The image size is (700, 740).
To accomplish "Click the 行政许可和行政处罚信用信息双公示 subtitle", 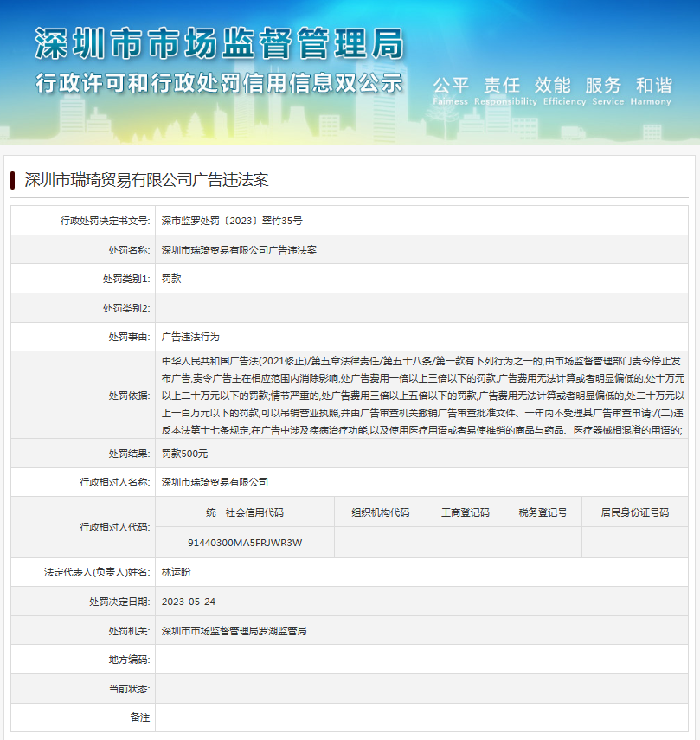I will pos(218,84).
